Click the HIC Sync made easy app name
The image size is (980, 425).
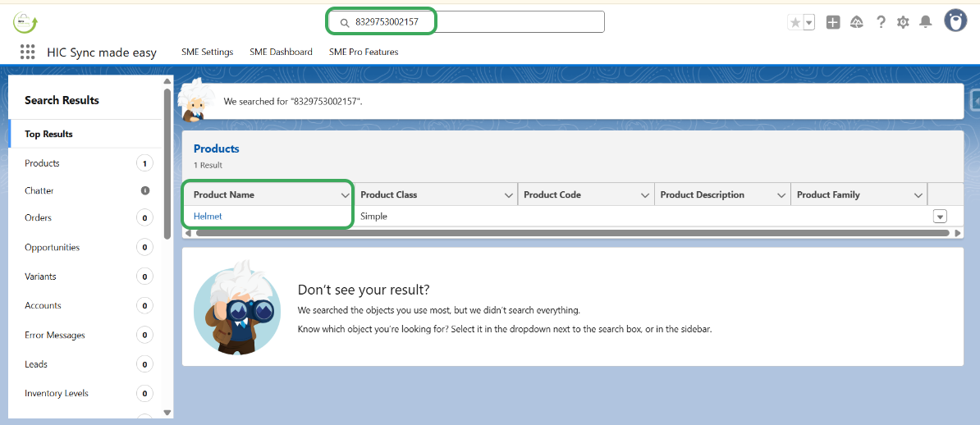(102, 53)
